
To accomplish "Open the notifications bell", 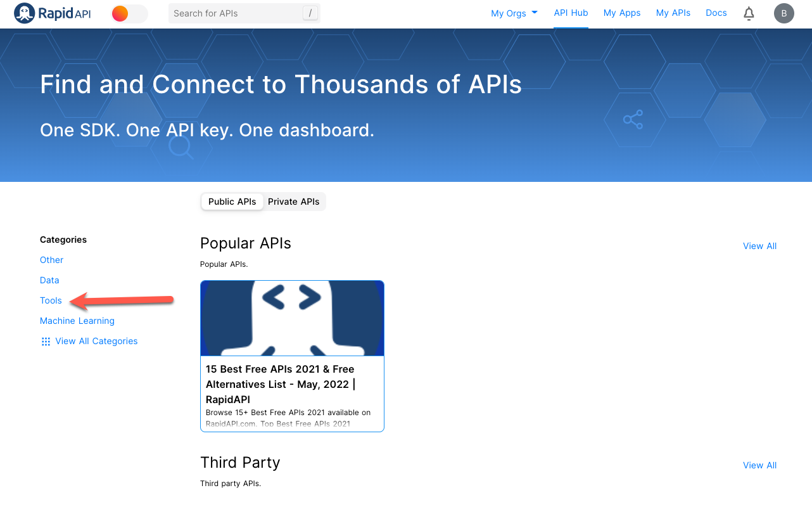I will click(749, 13).
